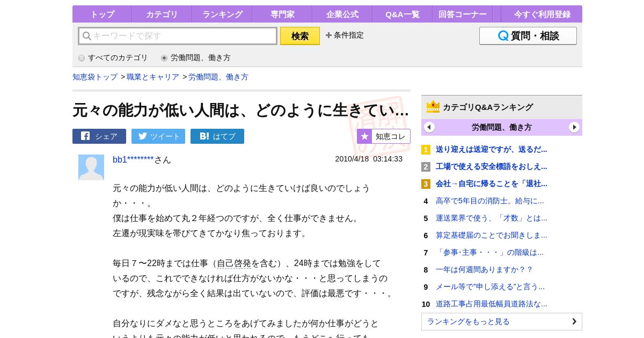Open the bb1******** user profile link
Screen dimensions: 644x338
click(x=133, y=159)
